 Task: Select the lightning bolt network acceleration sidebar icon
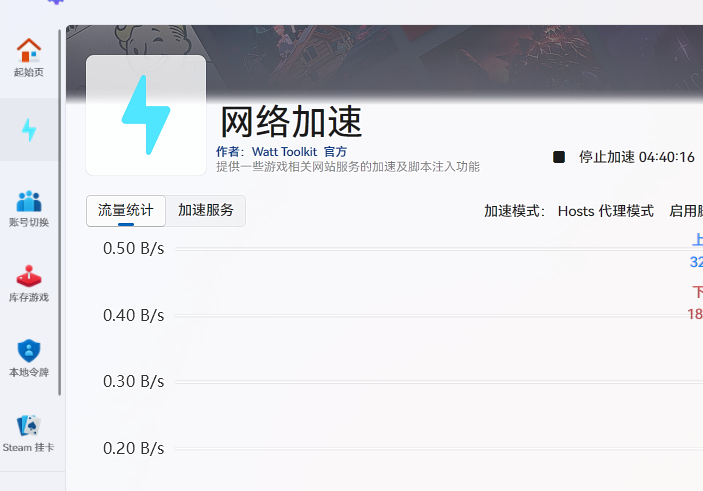(x=29, y=130)
